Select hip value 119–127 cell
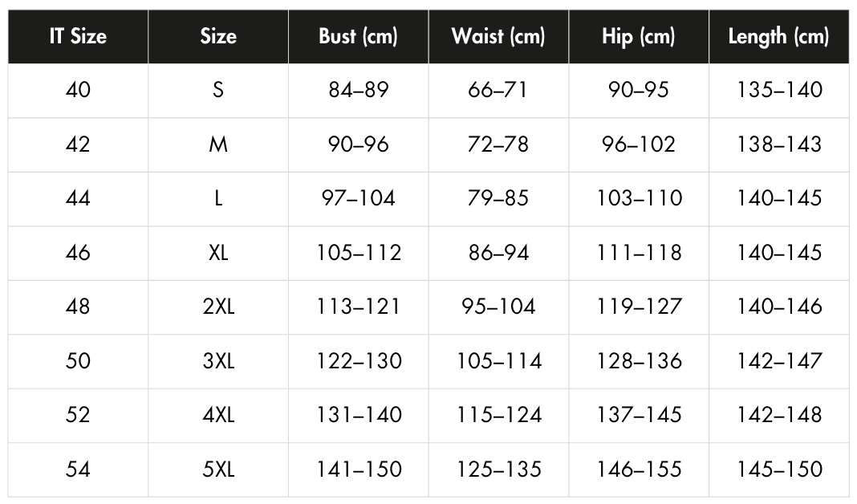The height and width of the screenshot is (504, 857). coord(639,307)
